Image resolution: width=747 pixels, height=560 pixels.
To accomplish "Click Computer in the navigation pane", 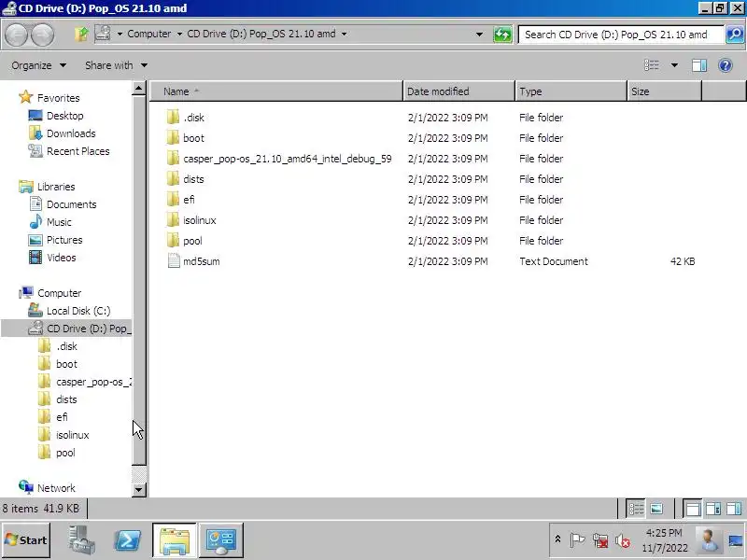I will [59, 293].
